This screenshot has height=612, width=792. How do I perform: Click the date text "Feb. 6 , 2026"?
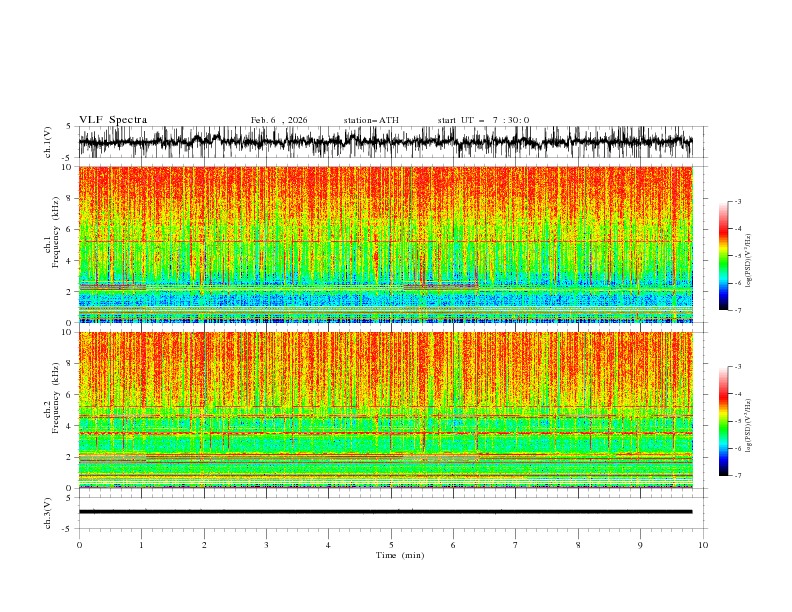point(279,120)
